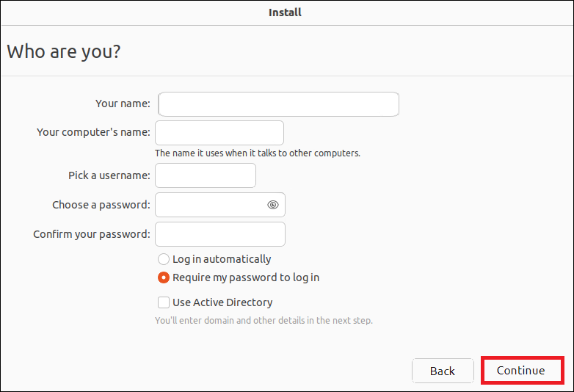The width and height of the screenshot is (574, 392).
Task: Focus the Your name text field
Action: pos(279,104)
